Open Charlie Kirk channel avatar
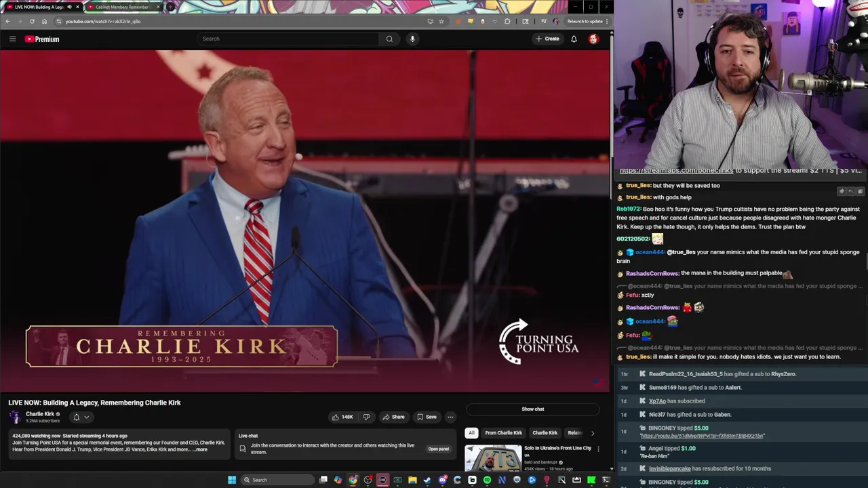Image resolution: width=868 pixels, height=488 pixels. (x=15, y=417)
